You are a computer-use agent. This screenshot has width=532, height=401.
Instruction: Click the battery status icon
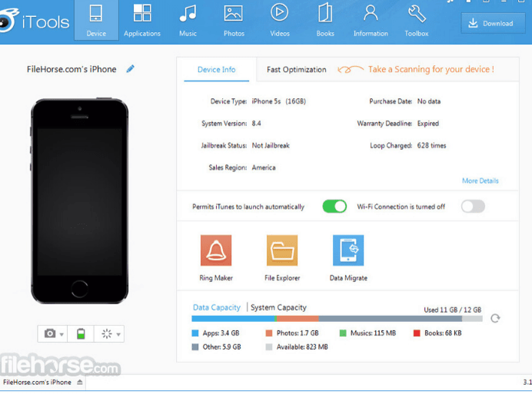click(x=81, y=333)
